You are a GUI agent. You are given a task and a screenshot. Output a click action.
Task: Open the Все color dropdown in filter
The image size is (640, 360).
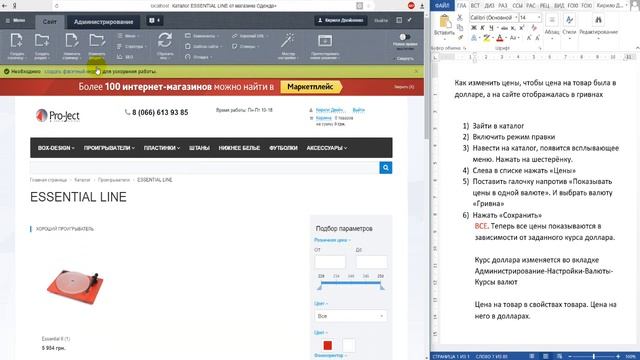351,316
